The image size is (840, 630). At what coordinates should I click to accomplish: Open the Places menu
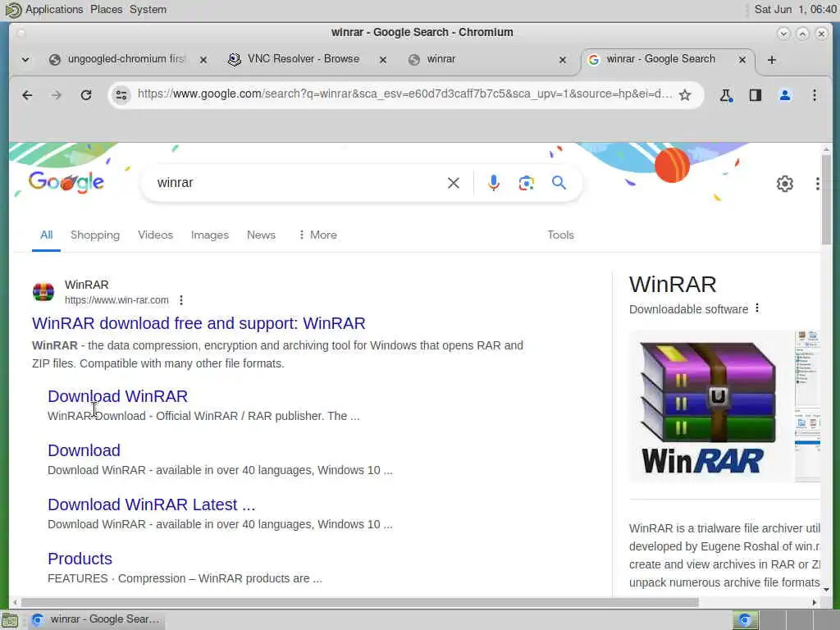(106, 9)
